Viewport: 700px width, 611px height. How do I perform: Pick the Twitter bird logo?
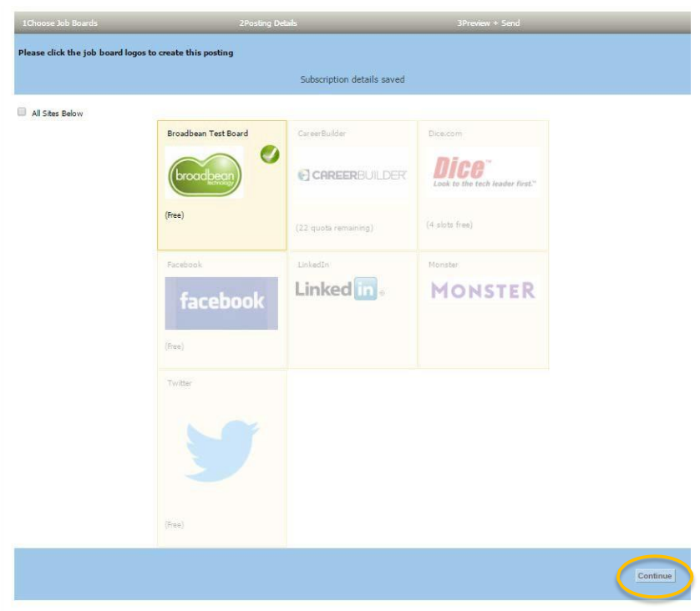(x=222, y=451)
